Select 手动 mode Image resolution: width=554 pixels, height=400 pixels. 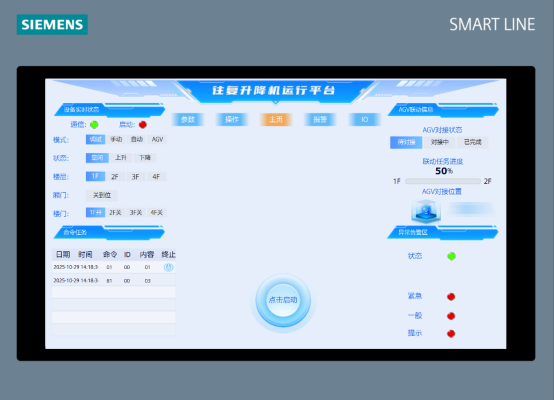pos(116,140)
